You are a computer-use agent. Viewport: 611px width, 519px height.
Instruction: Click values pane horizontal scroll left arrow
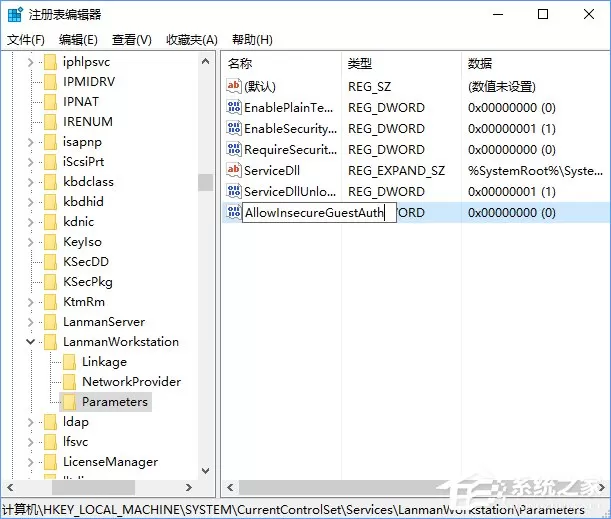pyautogui.click(x=230, y=487)
